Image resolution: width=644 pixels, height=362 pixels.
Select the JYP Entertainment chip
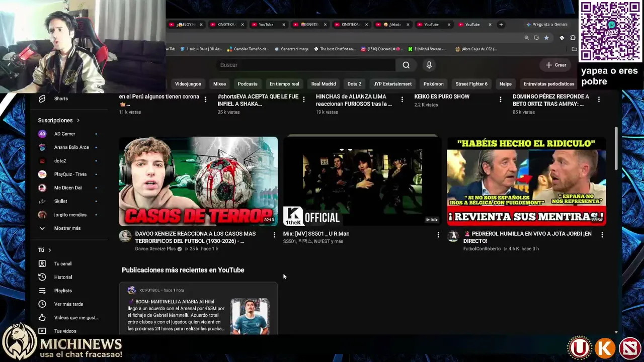point(392,84)
